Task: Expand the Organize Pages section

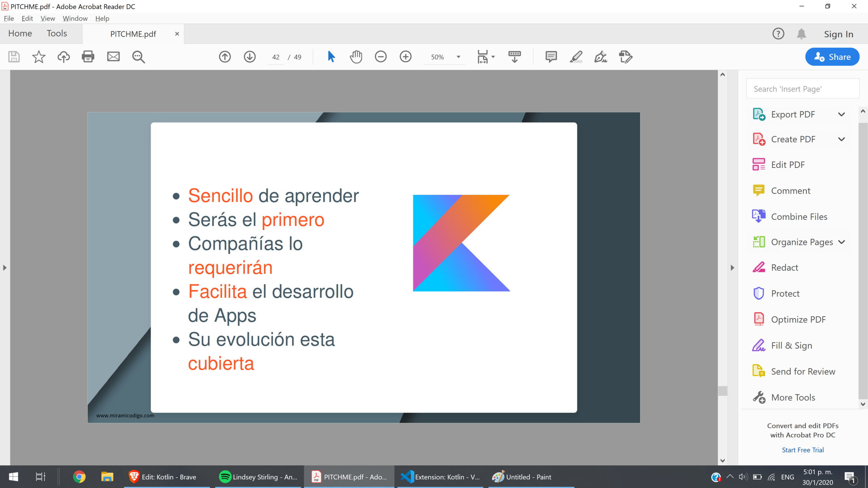Action: pos(841,242)
